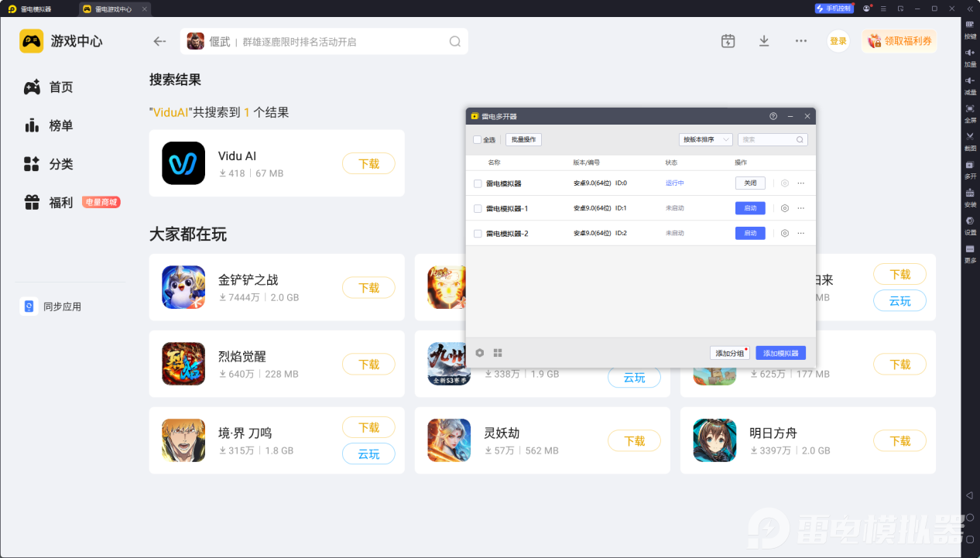Open the three-dot menu in the game center top bar
980x558 pixels.
[x=801, y=41]
